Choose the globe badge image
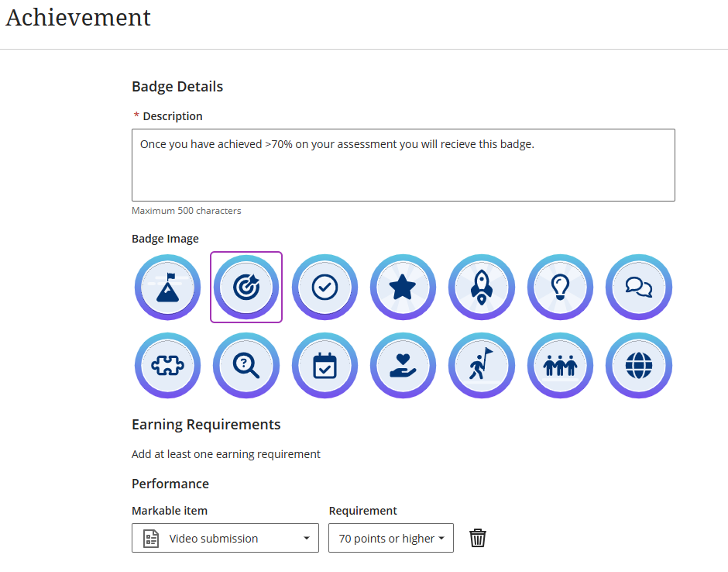This screenshot has height=572, width=728. tap(639, 366)
